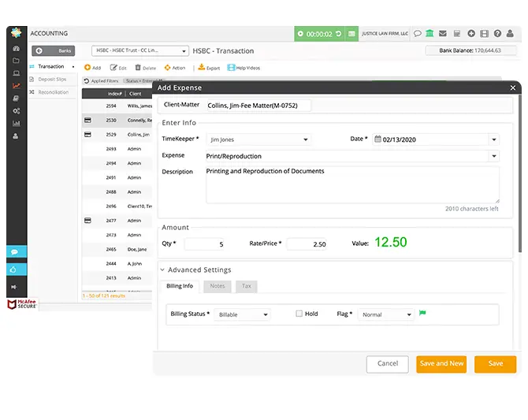Reset the Applied Filters icon

coord(86,81)
